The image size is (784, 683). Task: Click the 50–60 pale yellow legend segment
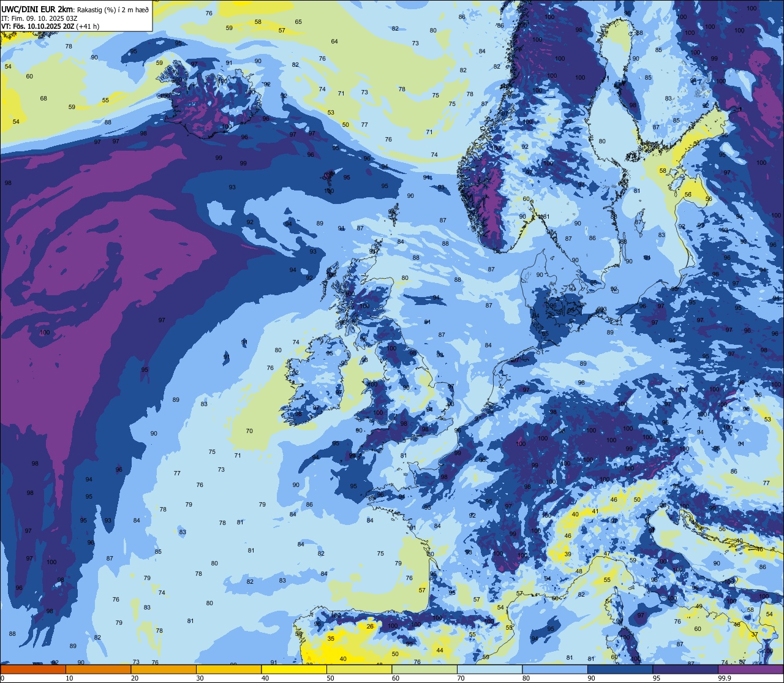tap(359, 669)
